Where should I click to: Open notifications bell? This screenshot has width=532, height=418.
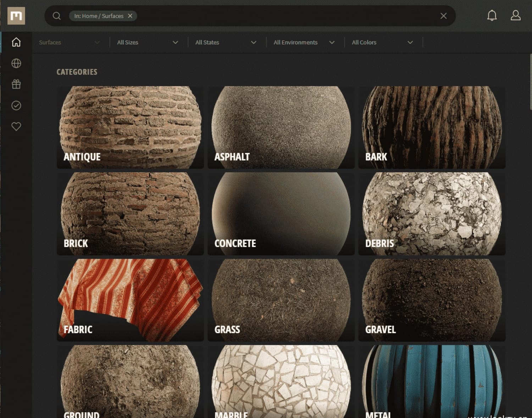(x=492, y=16)
